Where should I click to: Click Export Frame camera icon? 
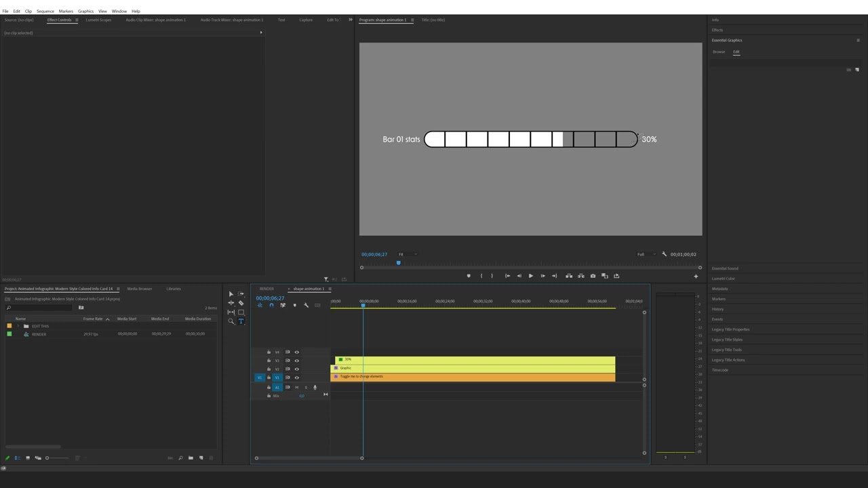click(593, 276)
